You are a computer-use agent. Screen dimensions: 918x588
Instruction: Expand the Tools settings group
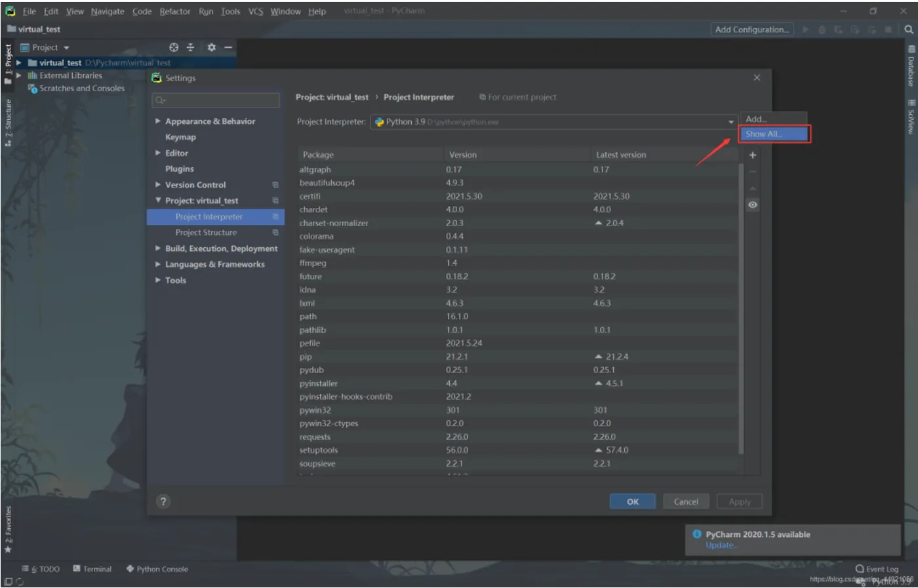click(x=158, y=280)
